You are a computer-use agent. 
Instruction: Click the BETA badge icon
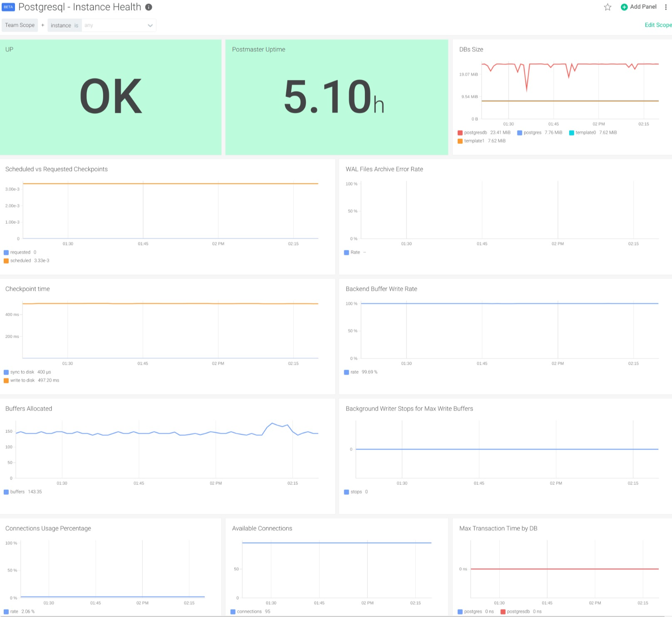(8, 7)
